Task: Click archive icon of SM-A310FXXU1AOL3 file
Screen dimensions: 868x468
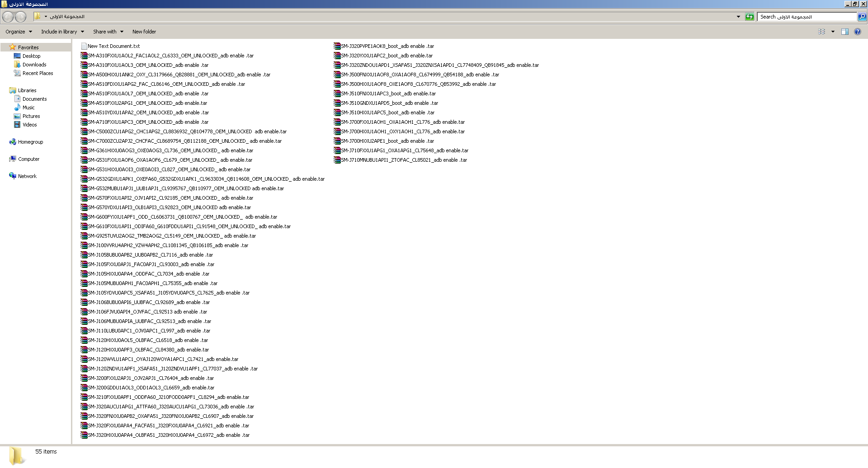Action: point(84,65)
